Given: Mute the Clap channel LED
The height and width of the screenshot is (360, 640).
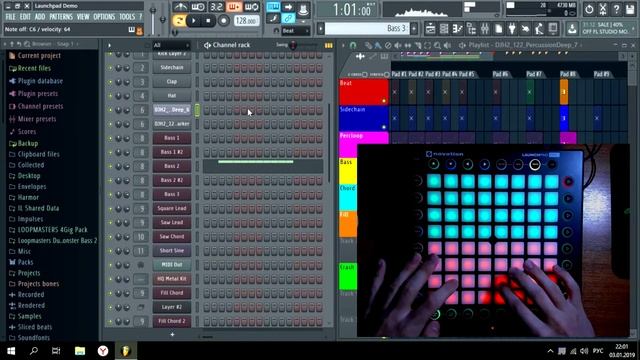Looking at the screenshot, I should pos(109,82).
